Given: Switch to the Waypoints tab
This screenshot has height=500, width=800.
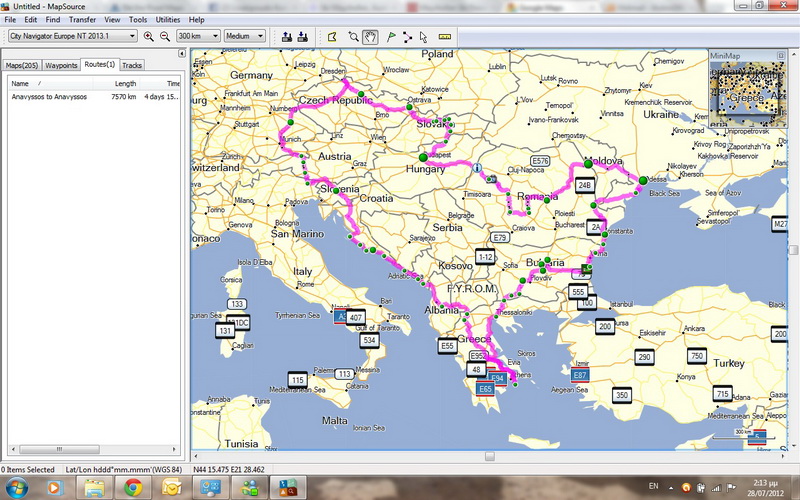Looking at the screenshot, I should (x=61, y=65).
